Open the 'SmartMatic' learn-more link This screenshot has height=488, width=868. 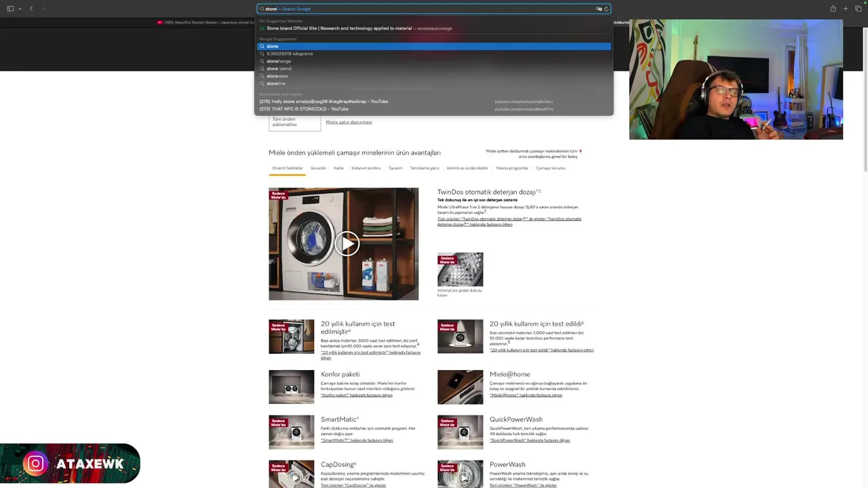pos(357,441)
